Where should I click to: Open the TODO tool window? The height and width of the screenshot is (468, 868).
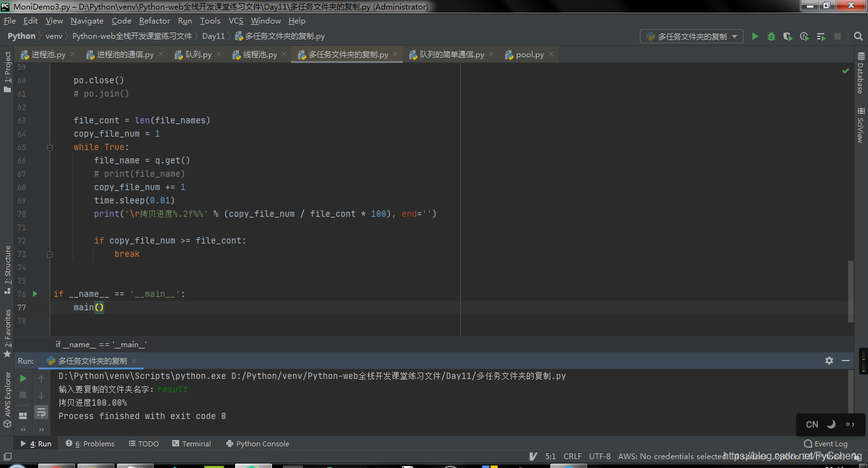[x=144, y=444]
